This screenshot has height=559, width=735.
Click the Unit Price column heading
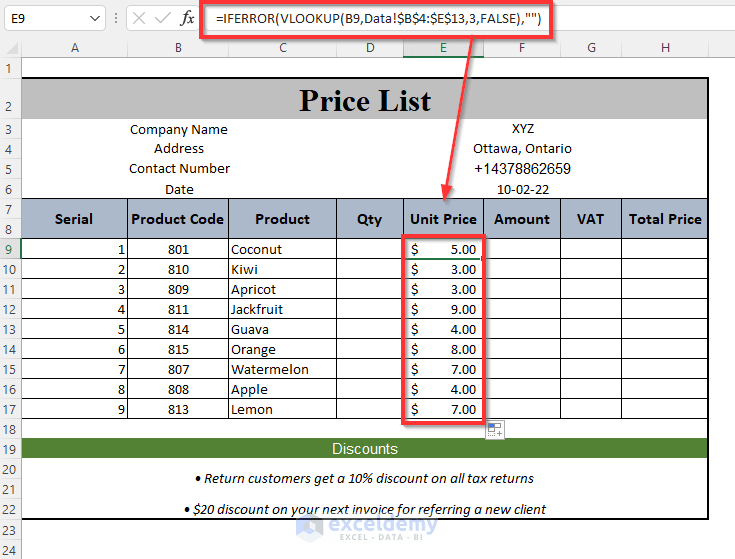(443, 219)
